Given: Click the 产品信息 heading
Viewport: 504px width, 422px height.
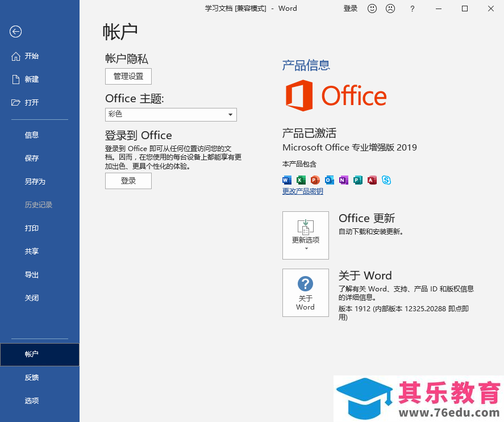Looking at the screenshot, I should point(306,65).
